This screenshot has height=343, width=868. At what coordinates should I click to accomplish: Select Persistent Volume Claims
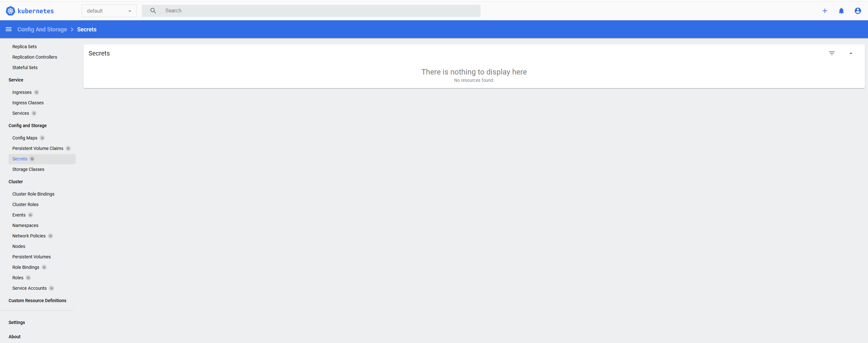38,148
